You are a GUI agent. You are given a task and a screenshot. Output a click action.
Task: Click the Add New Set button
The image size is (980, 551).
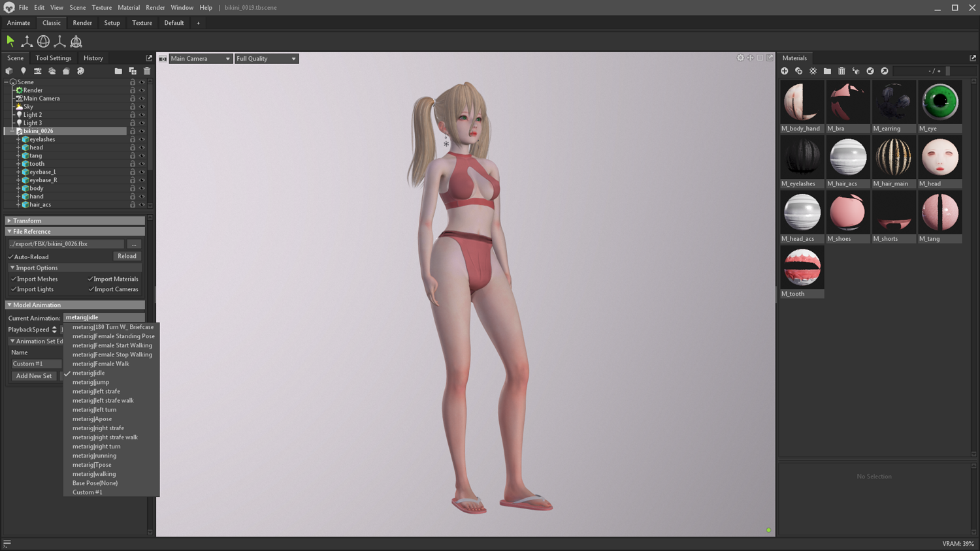[34, 376]
